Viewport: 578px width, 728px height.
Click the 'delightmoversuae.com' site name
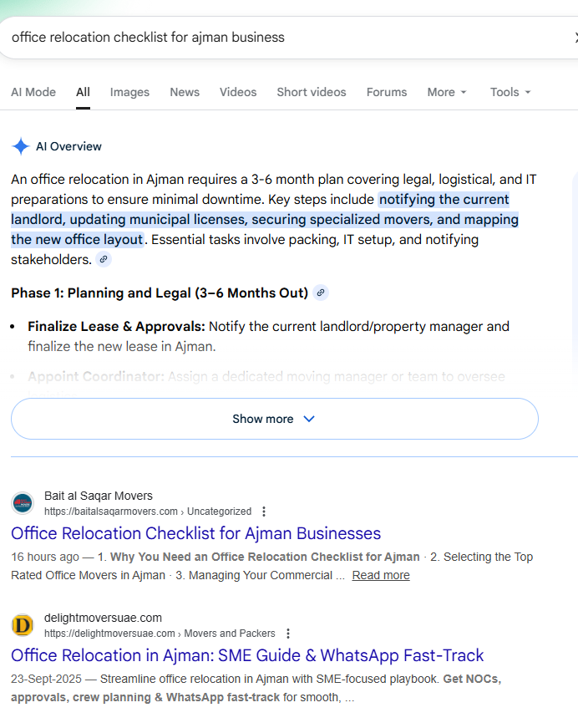(x=103, y=618)
